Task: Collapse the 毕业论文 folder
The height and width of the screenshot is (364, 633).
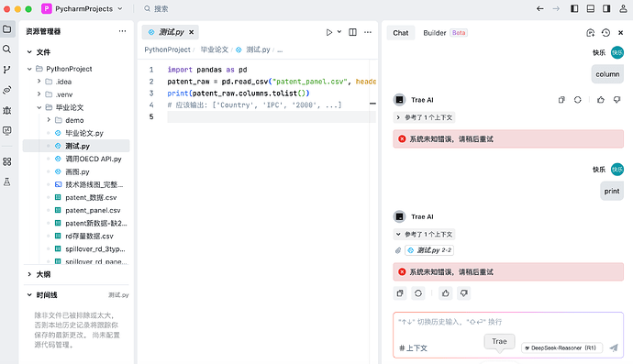Action: (x=39, y=107)
